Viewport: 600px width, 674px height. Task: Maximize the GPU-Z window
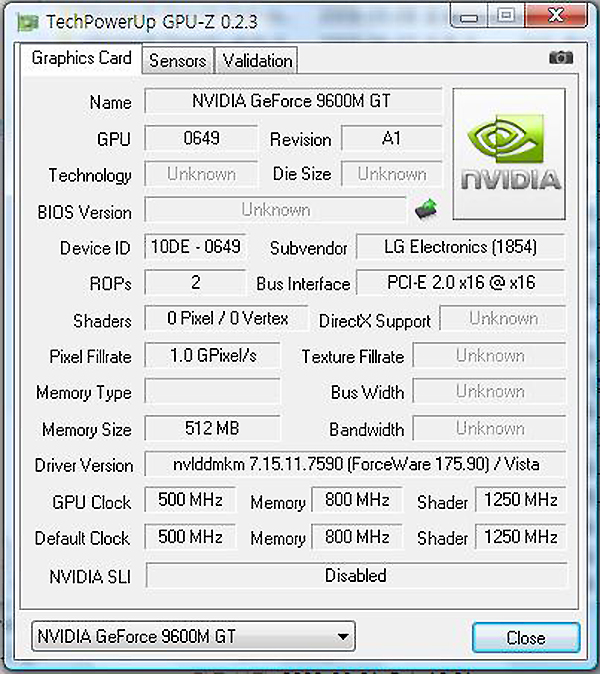[x=506, y=16]
